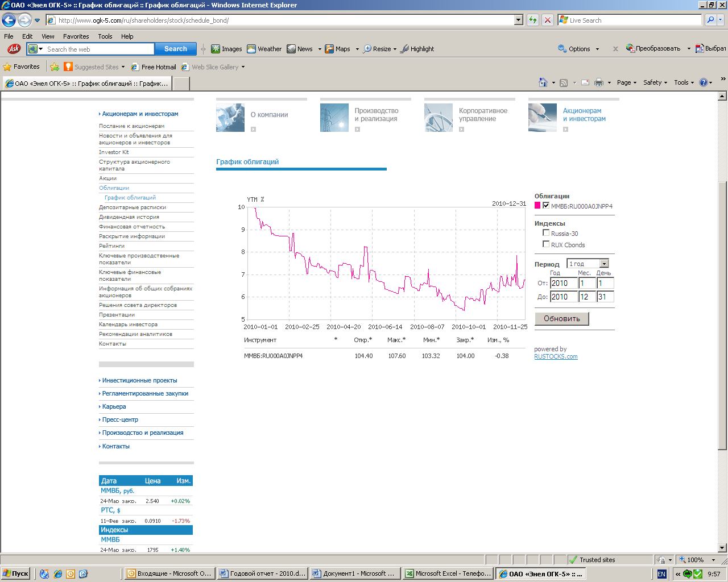
Task: Click the Internet Explorer quick launch icon
Action: [x=57, y=574]
